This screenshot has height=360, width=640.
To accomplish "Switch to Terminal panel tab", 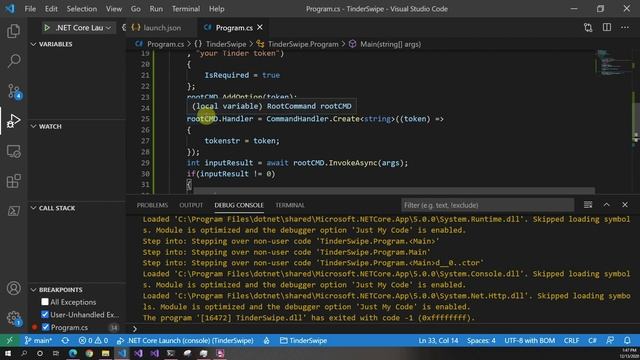I will [290, 205].
